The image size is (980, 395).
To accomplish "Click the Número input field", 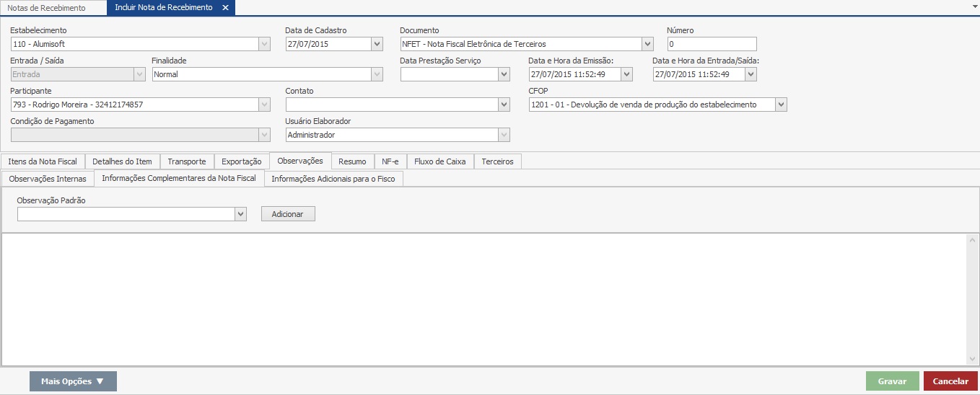I will click(x=712, y=44).
